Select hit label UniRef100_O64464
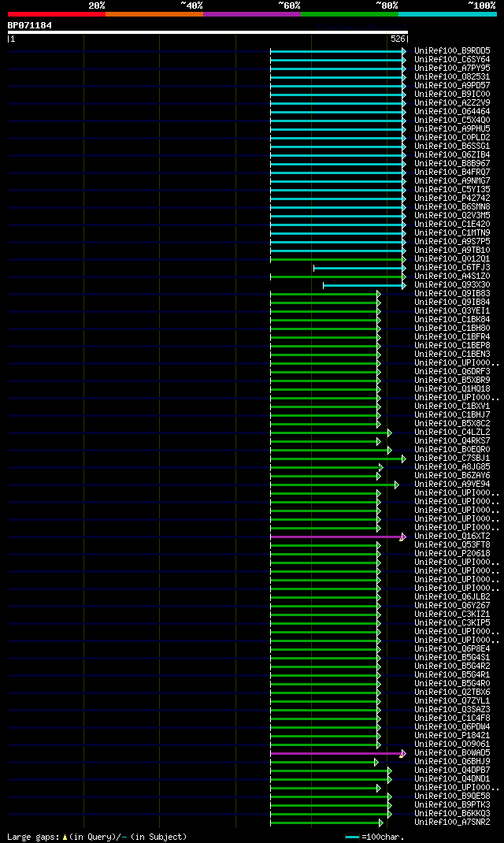The image size is (504, 843). pos(452,112)
